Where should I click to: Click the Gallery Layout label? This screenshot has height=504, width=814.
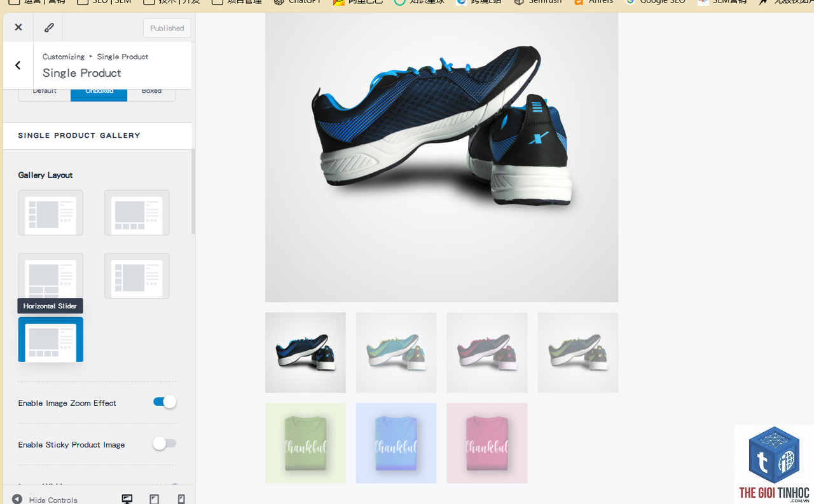(x=46, y=175)
